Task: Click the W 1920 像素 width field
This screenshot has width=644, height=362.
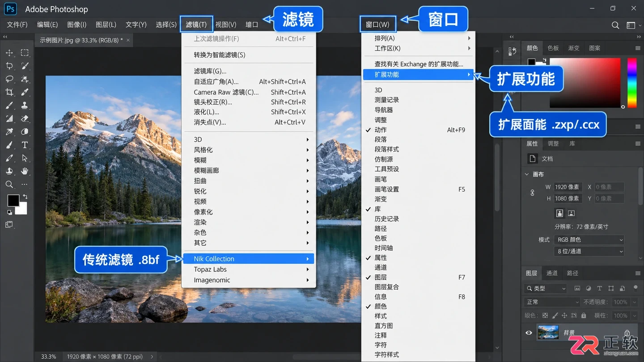Action: click(567, 187)
